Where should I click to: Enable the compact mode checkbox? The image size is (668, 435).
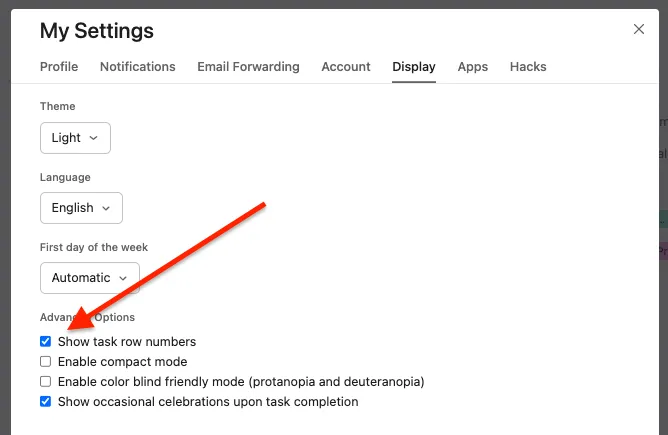[46, 362]
